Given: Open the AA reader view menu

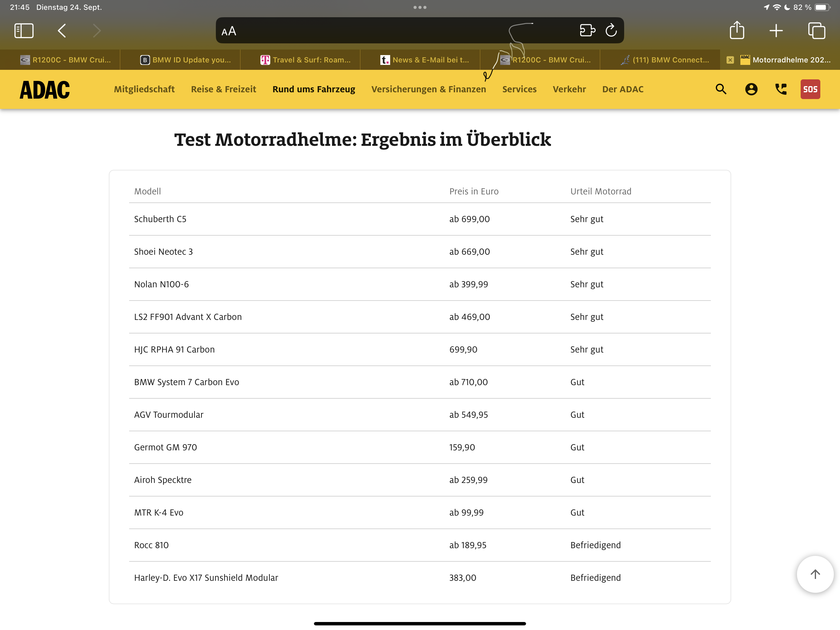Looking at the screenshot, I should tap(229, 31).
